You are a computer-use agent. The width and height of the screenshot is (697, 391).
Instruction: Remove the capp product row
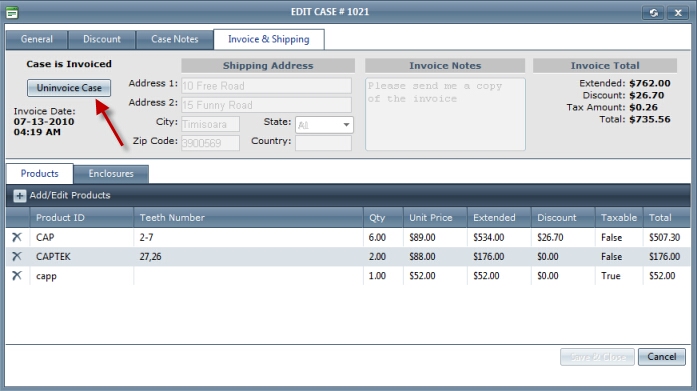click(x=17, y=275)
